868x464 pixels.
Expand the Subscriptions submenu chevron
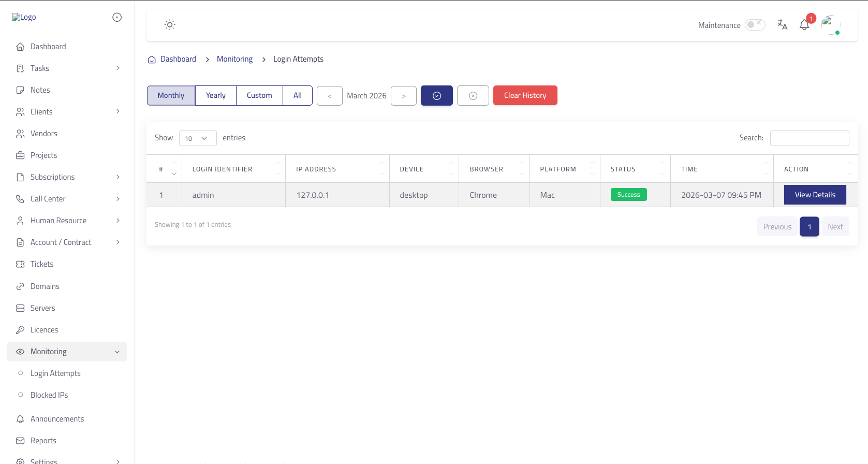pyautogui.click(x=118, y=177)
